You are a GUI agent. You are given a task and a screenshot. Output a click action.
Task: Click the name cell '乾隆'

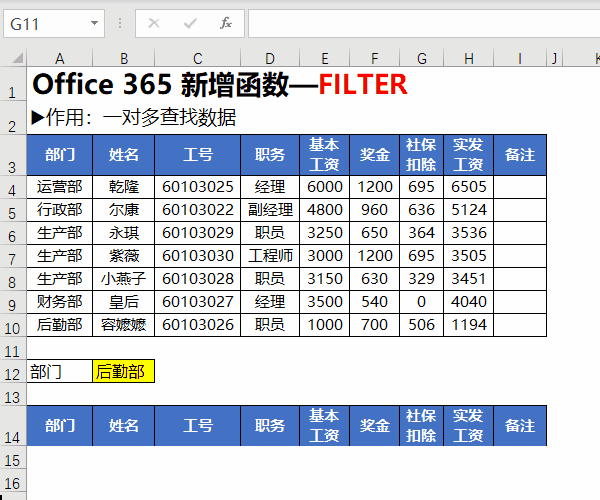pyautogui.click(x=124, y=187)
